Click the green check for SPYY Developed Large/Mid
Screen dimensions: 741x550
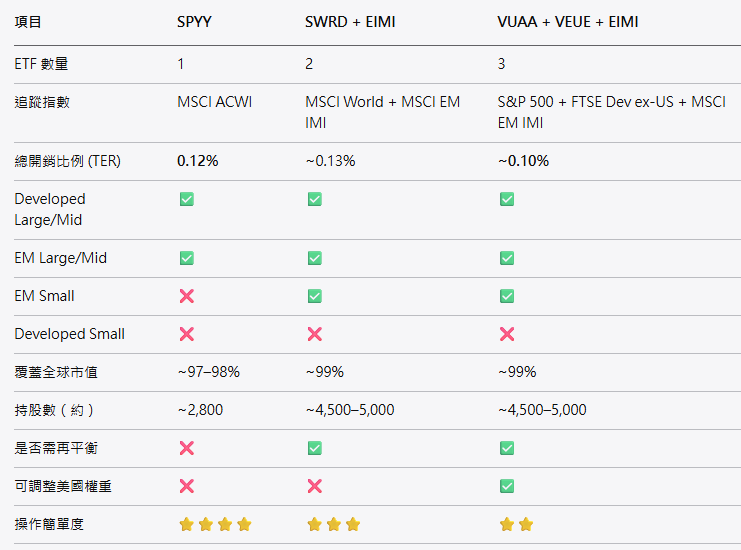tap(186, 199)
